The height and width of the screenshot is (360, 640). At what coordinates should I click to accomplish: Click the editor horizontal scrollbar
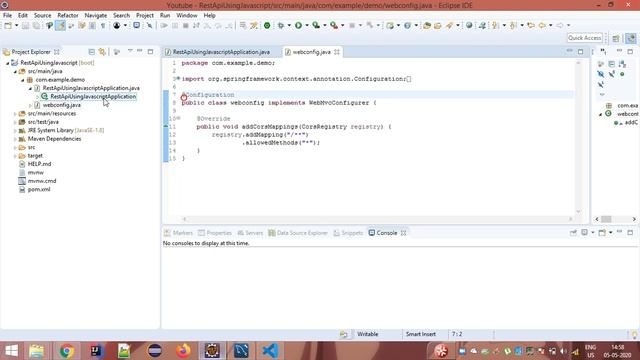(377, 219)
